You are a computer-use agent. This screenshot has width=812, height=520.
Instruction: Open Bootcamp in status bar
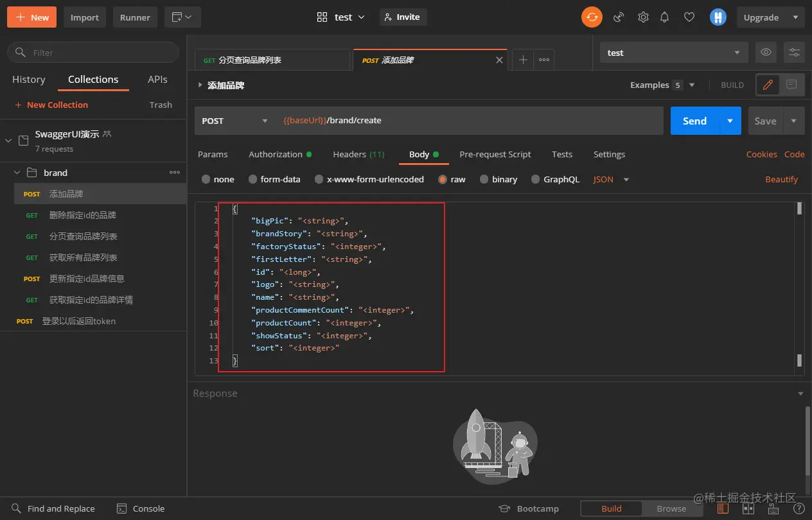coord(529,508)
